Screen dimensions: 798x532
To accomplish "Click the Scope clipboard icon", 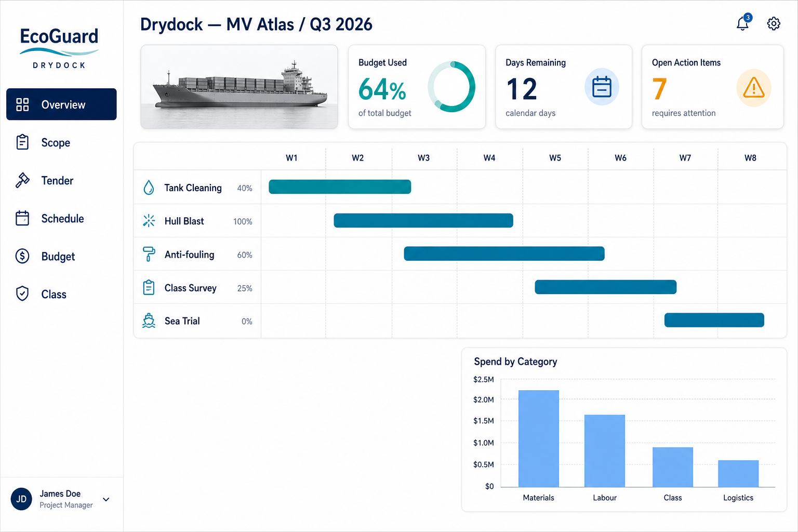I will [x=22, y=142].
